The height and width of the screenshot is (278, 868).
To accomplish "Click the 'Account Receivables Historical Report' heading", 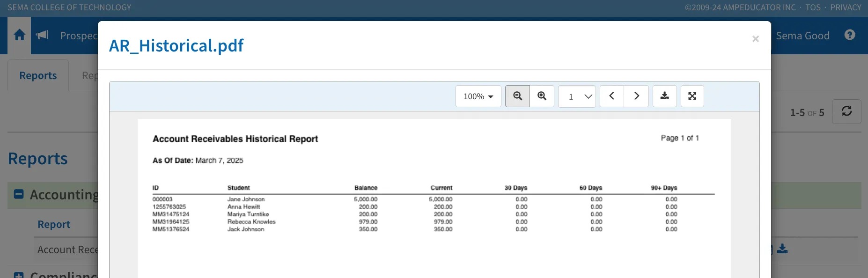I will [235, 139].
